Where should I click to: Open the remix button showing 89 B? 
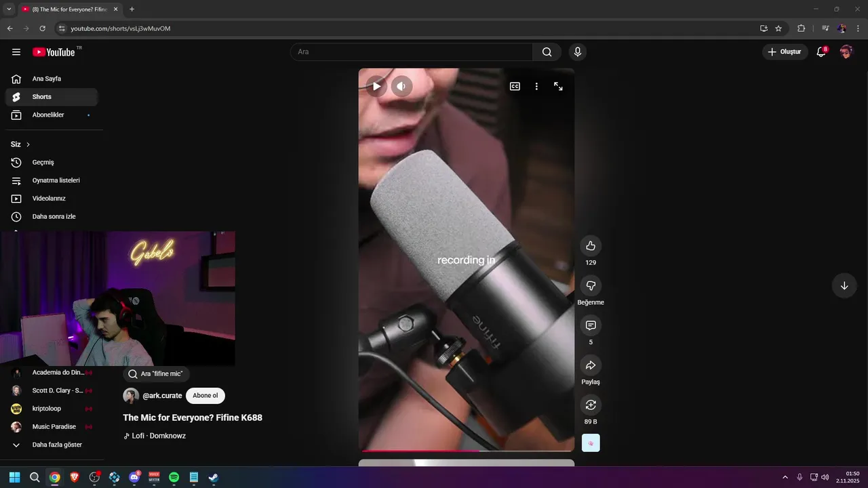[591, 405]
